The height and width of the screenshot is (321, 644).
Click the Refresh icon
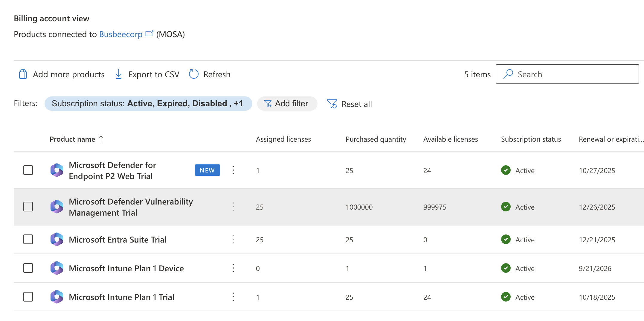[x=193, y=74]
